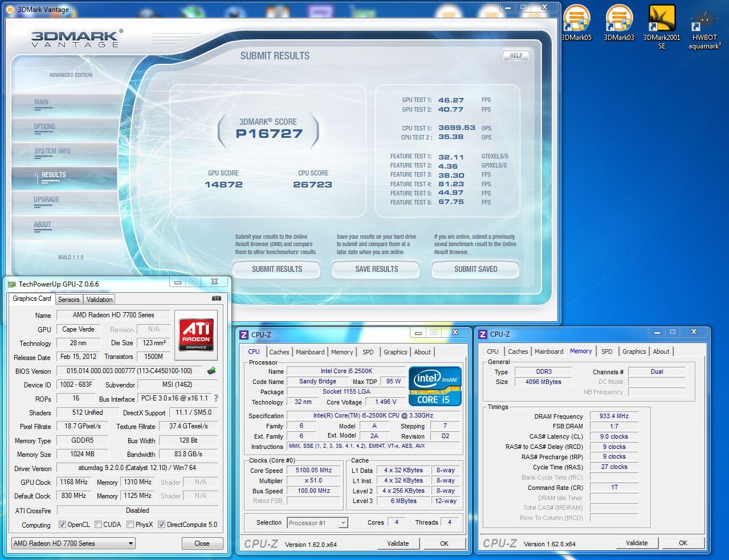Click the 3DMark Vantage logo
The image size is (729, 560).
[x=76, y=39]
